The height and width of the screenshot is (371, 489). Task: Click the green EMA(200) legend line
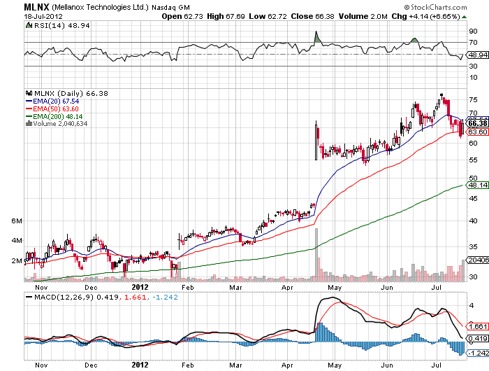29,116
